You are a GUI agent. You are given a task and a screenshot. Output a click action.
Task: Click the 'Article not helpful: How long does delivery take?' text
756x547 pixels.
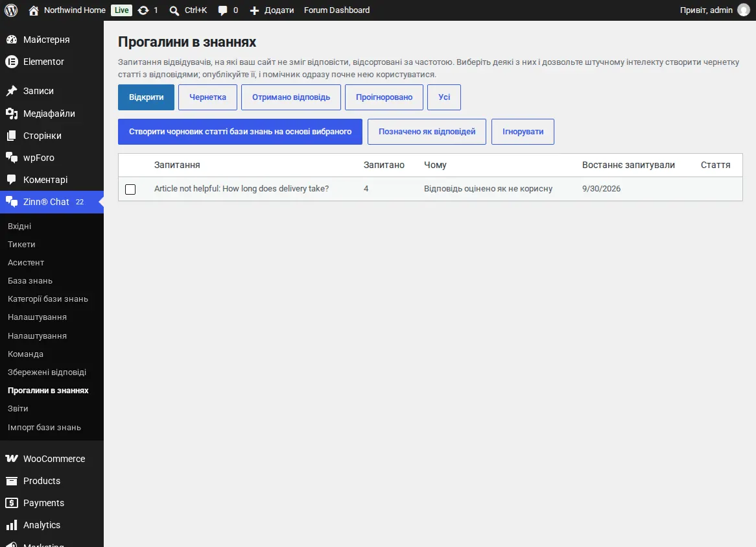242,189
